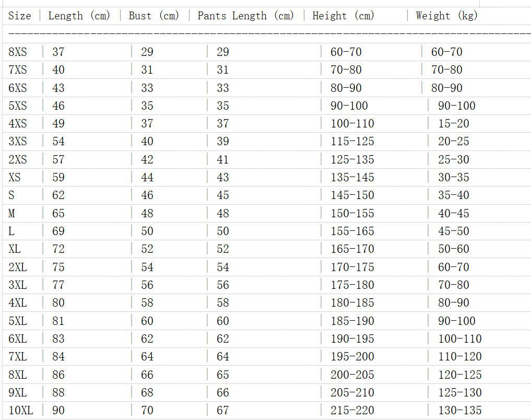The width and height of the screenshot is (531, 420).
Task: Select the 8XS size label cell
Action: (x=18, y=52)
